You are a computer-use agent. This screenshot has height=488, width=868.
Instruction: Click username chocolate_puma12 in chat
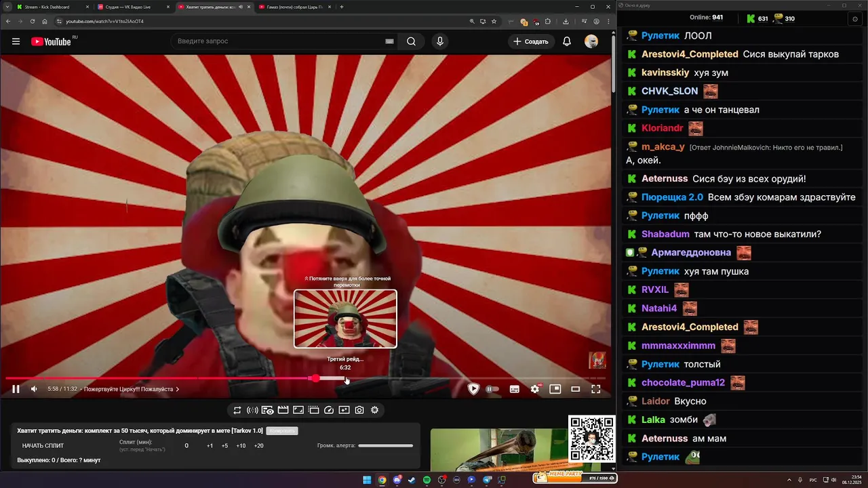pyautogui.click(x=684, y=383)
